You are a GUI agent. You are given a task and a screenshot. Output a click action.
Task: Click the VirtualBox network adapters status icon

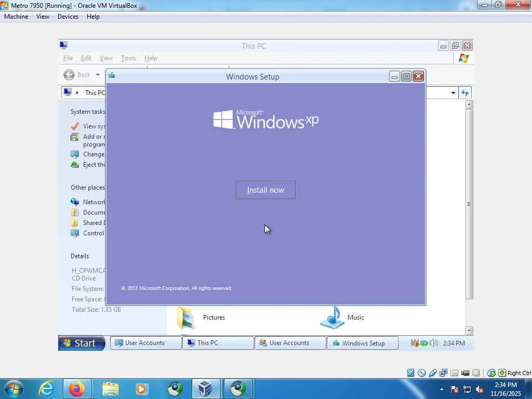[443, 373]
